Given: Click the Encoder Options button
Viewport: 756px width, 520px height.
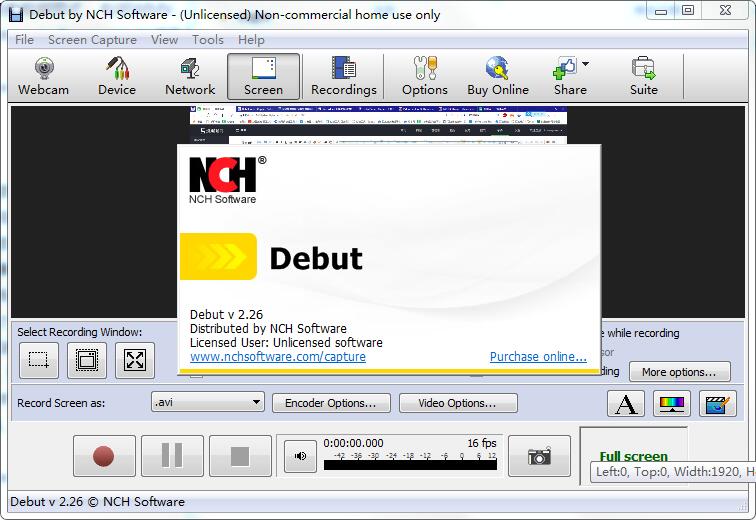Looking at the screenshot, I should (330, 403).
